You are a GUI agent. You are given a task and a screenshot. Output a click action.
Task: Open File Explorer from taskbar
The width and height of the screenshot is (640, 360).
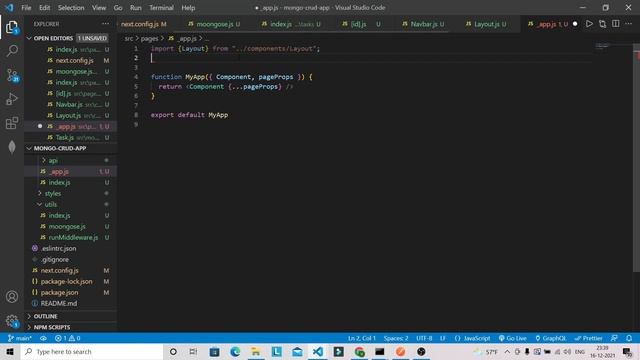[256, 351]
